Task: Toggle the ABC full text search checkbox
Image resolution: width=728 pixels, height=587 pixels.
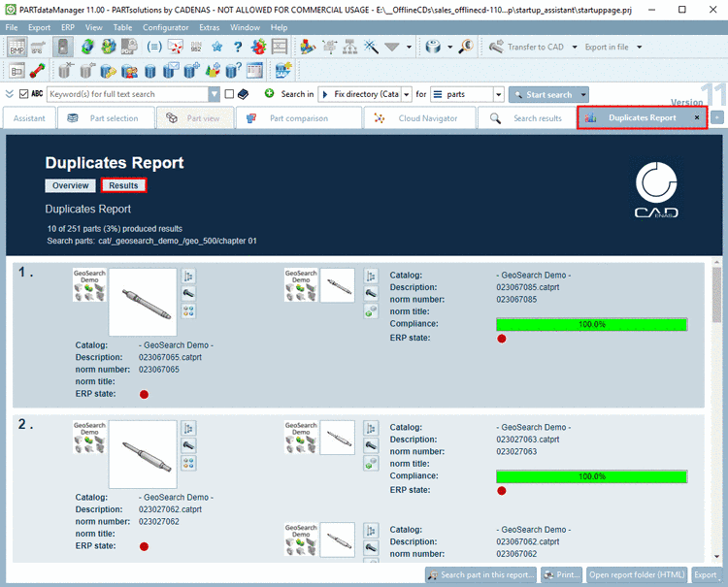Action: click(x=23, y=94)
